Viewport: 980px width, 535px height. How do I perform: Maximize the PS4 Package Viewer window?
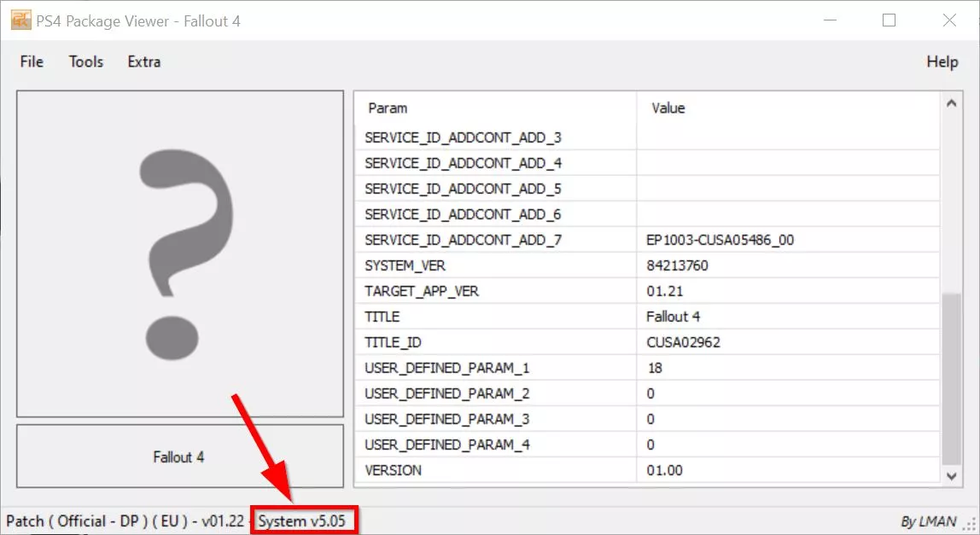click(889, 20)
